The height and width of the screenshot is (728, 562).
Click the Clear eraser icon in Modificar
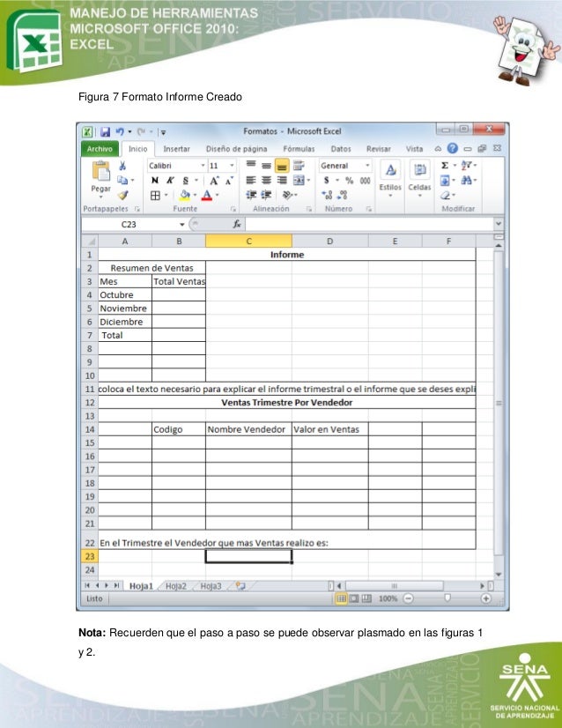click(x=445, y=195)
